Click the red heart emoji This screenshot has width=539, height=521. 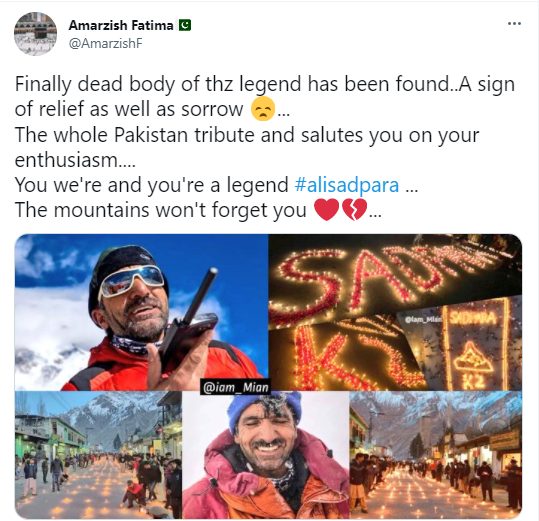327,210
